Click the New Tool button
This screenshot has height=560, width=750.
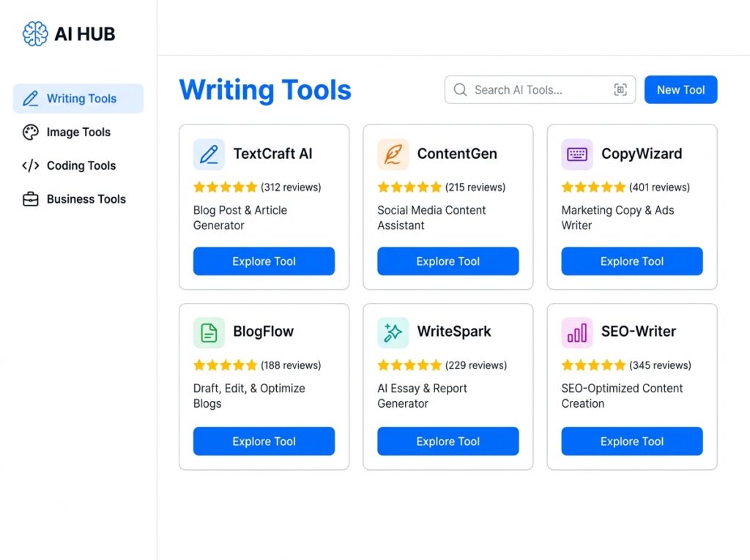click(680, 89)
